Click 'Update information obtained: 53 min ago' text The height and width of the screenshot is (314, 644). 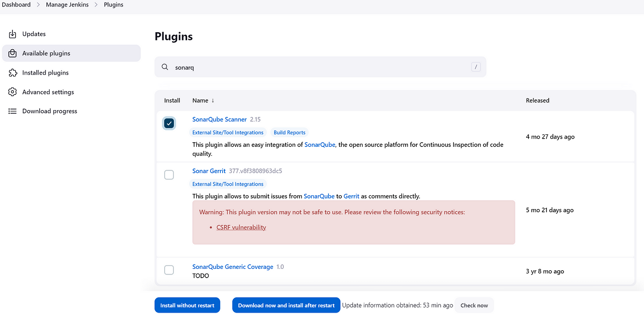coord(397,305)
